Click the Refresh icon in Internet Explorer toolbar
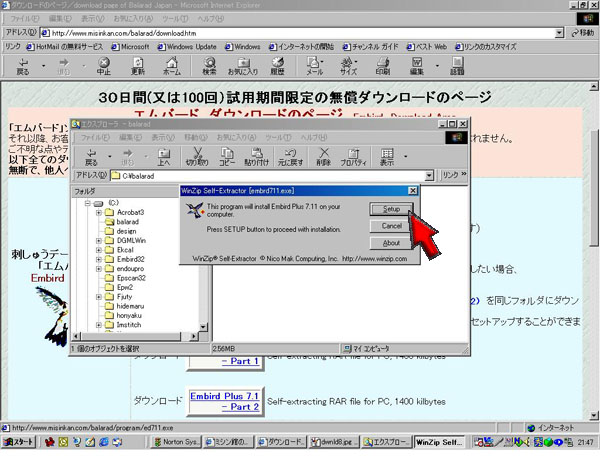Viewport: 600px width, 456px height. pos(138,66)
